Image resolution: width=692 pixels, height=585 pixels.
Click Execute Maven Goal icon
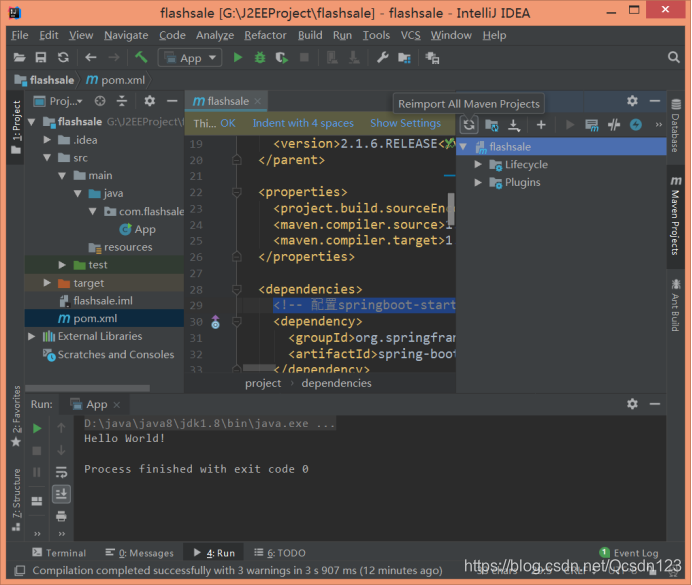click(x=591, y=125)
